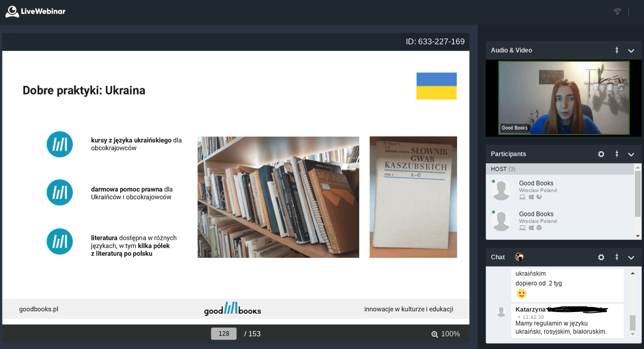Click the Audio & Video panel title
644x349 pixels.
click(x=511, y=50)
